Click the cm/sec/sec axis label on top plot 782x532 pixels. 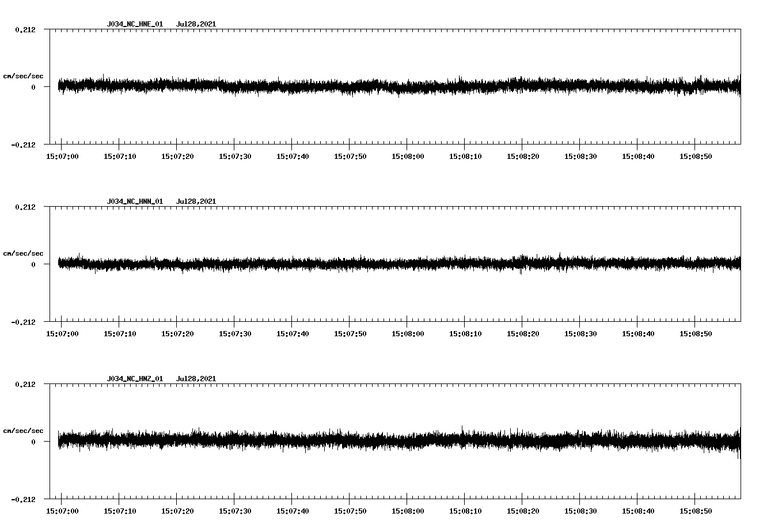click(24, 75)
